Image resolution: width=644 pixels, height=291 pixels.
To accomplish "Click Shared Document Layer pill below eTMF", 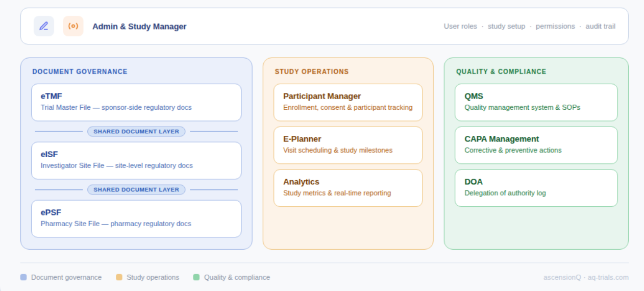I will [136, 132].
